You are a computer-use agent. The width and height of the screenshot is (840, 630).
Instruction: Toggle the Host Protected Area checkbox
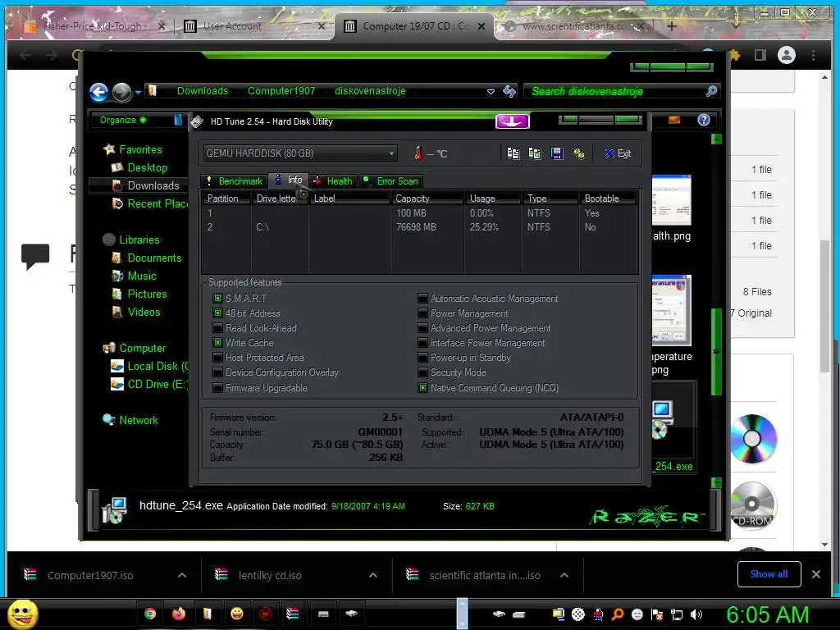tap(217, 358)
